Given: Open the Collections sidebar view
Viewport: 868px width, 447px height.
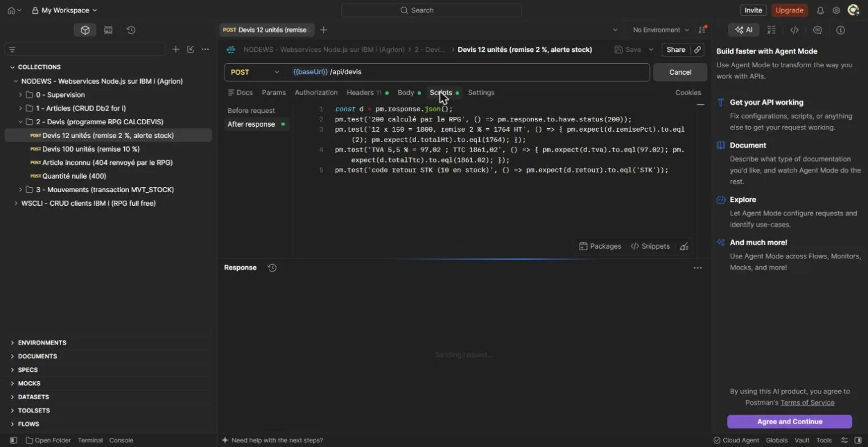Looking at the screenshot, I should (85, 30).
